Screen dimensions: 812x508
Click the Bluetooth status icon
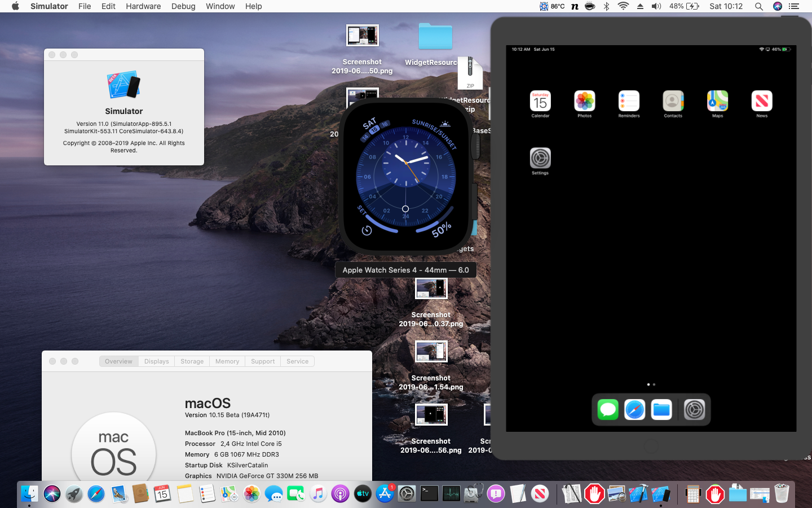(x=606, y=6)
